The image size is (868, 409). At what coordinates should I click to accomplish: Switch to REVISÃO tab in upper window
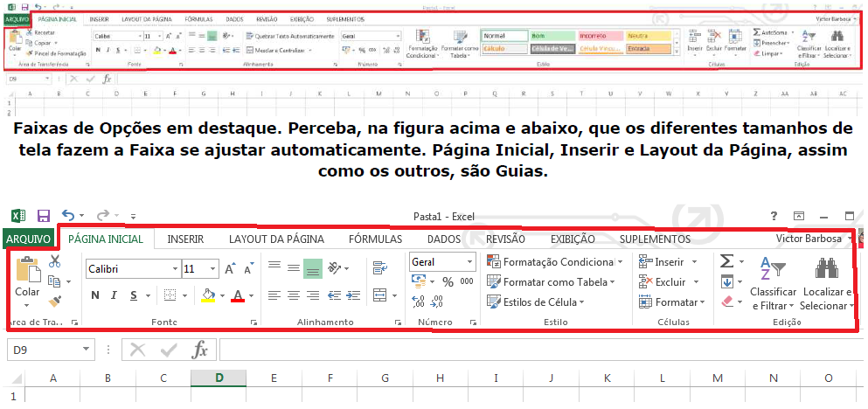(267, 19)
